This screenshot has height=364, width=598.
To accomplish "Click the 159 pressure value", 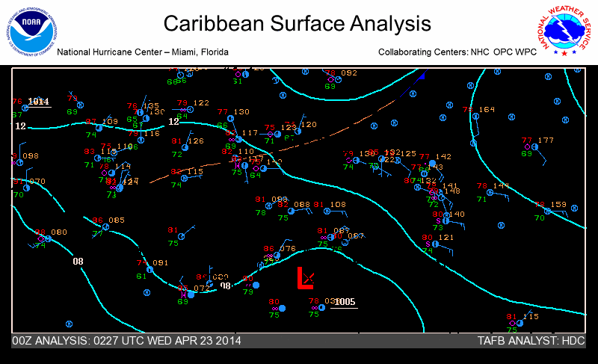I will [558, 205].
